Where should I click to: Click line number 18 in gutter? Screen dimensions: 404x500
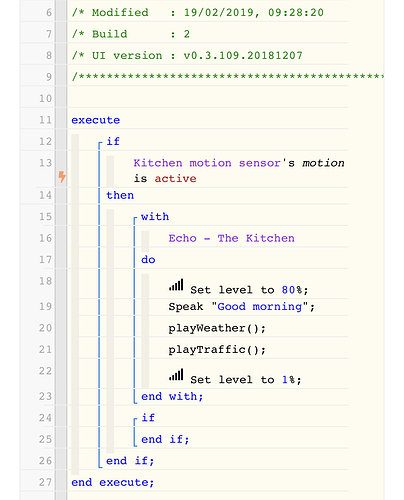click(45, 281)
